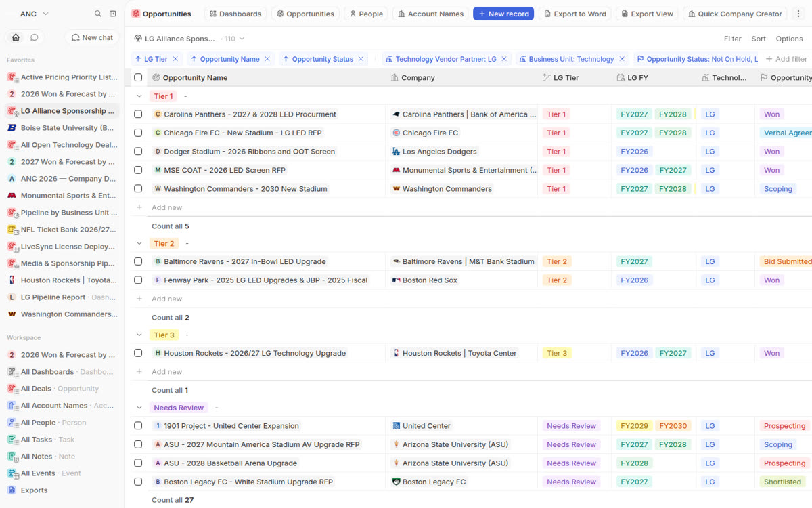
Task: Click Add new under the Tier 3 group
Action: pyautogui.click(x=166, y=371)
